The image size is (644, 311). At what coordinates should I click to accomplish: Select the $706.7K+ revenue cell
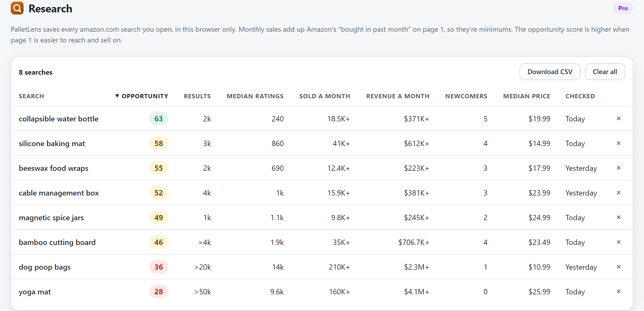[x=414, y=242]
